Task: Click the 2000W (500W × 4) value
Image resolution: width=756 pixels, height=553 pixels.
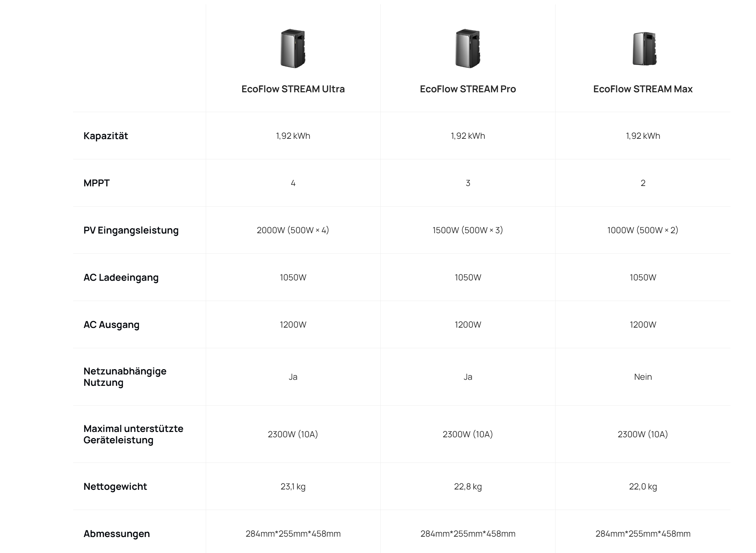Action: click(293, 230)
